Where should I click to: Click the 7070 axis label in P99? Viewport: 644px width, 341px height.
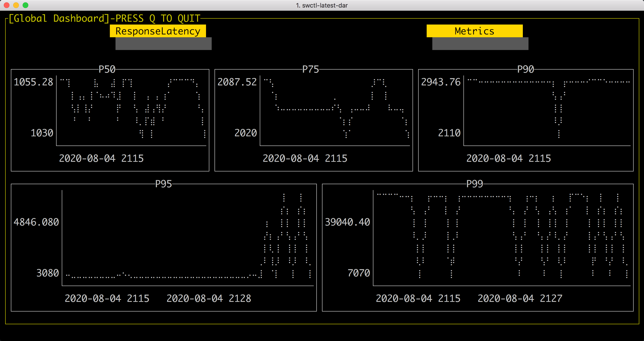click(x=359, y=273)
